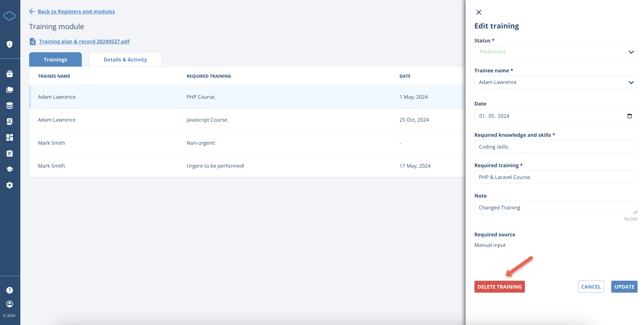Open the dashboard grid sidebar icon
644x325 pixels.
click(9, 137)
